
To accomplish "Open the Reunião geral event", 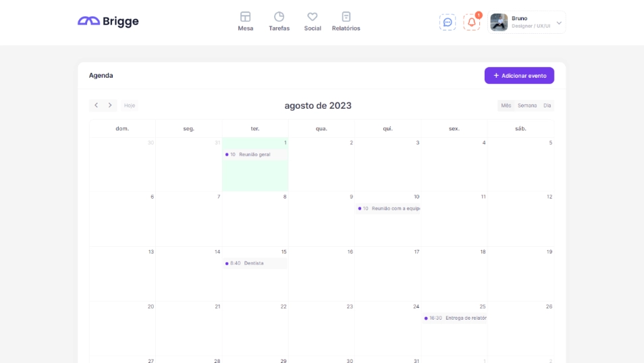I will tap(254, 155).
